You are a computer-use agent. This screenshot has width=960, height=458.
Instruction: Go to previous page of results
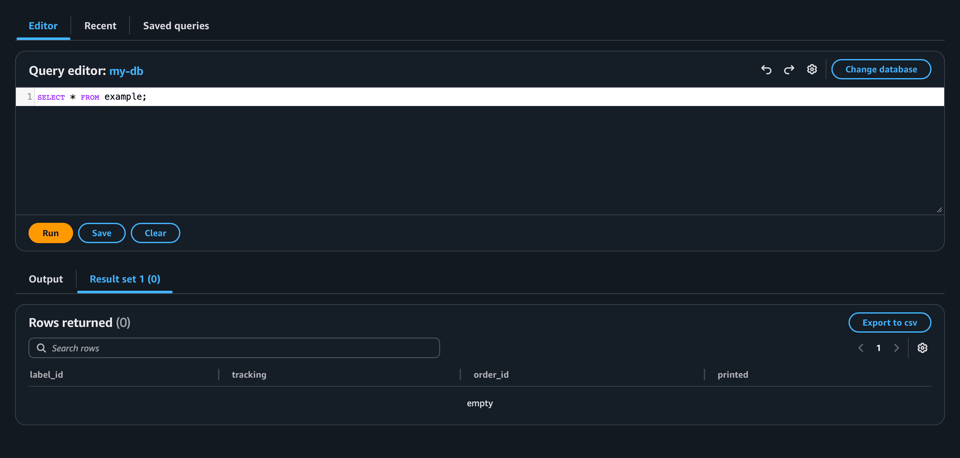(x=861, y=348)
